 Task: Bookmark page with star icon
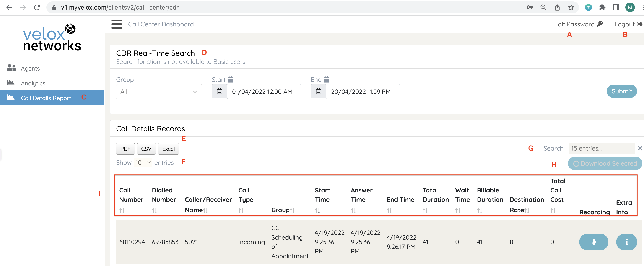tap(571, 7)
